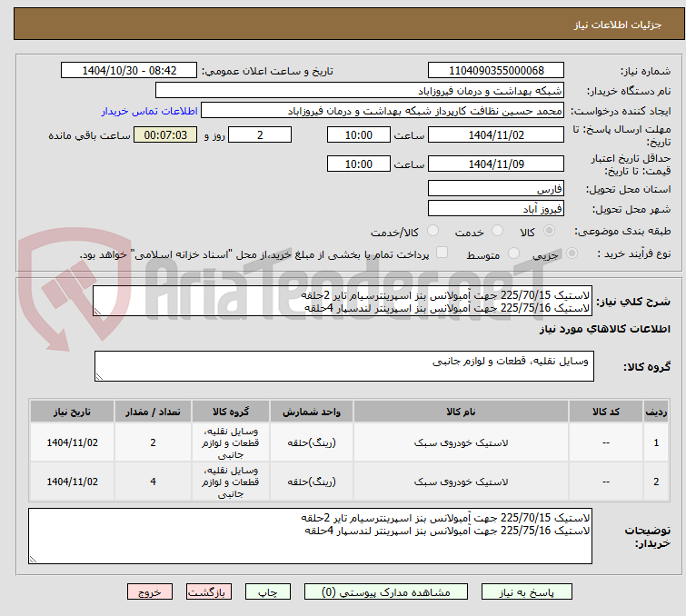686x616 pixels.
Task: Click the تاریخ نیاز column header
Action: pyautogui.click(x=73, y=412)
